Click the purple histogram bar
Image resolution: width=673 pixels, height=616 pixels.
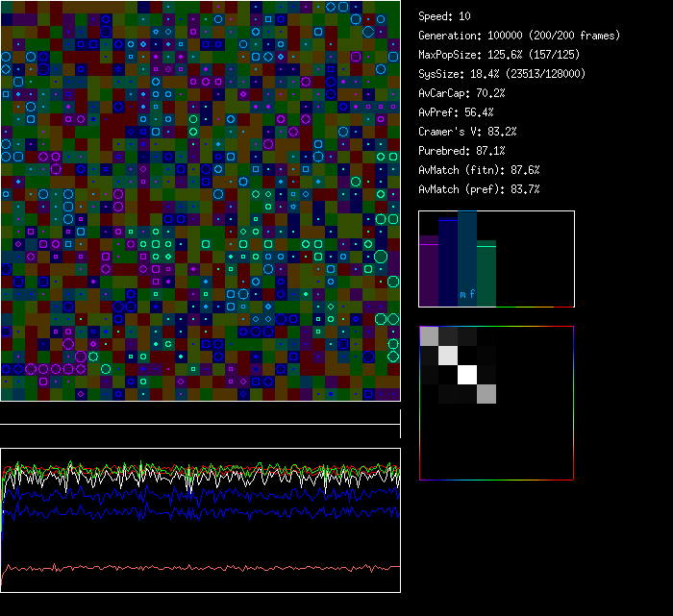tap(429, 274)
